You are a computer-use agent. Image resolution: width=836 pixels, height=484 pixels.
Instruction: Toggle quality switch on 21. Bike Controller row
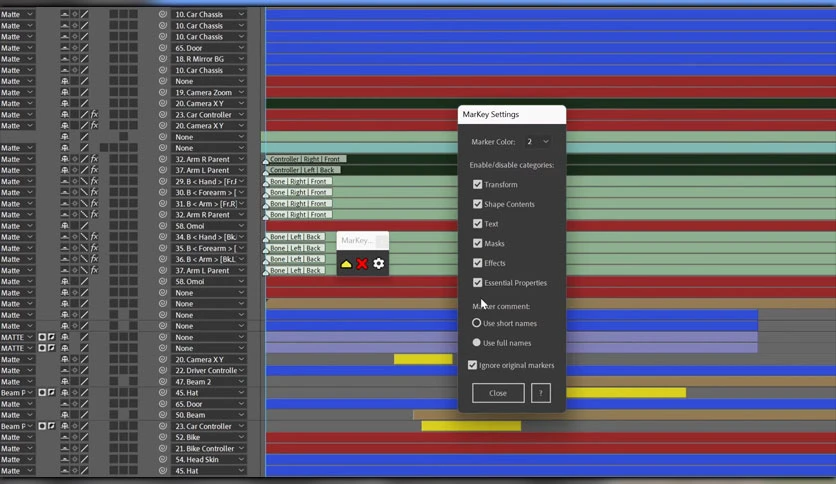click(84, 448)
